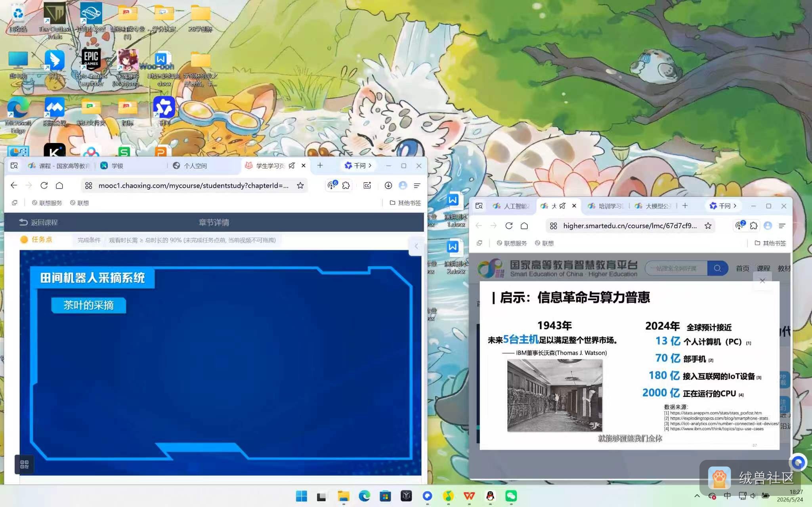The width and height of the screenshot is (812, 507).
Task: Open QR code icon below video
Action: click(x=24, y=464)
